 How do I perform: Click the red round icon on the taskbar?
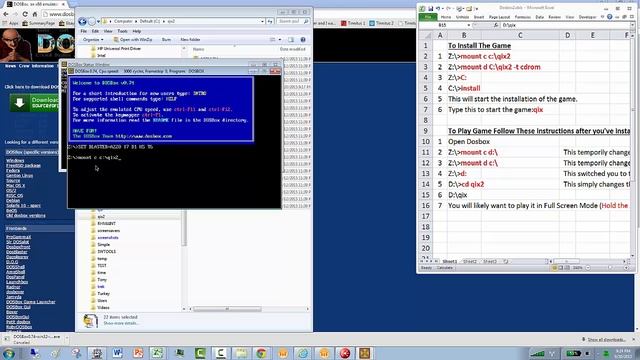[345, 353]
